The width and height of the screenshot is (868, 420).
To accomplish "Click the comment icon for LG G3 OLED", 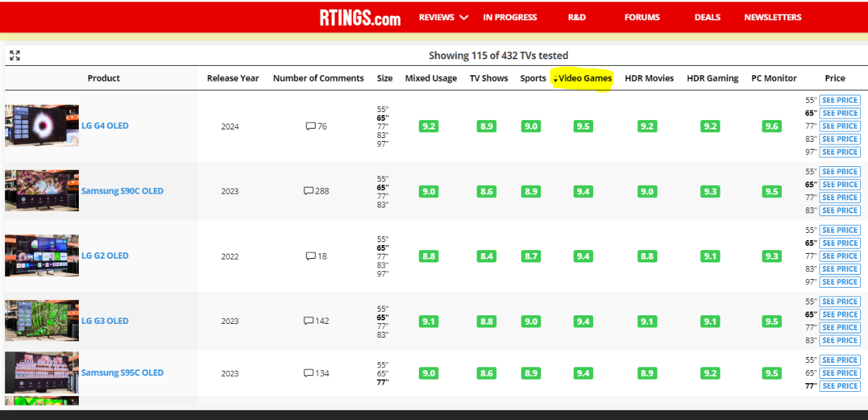I will point(308,321).
